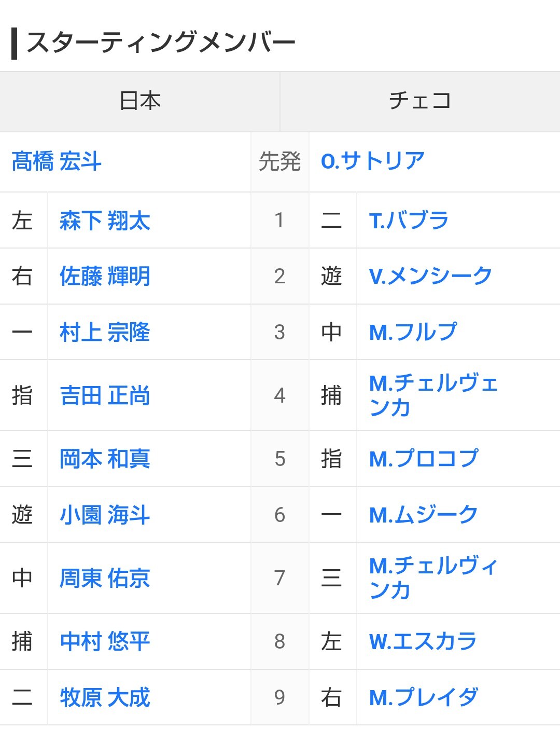Open 村上 宗隆 player profile

[105, 332]
